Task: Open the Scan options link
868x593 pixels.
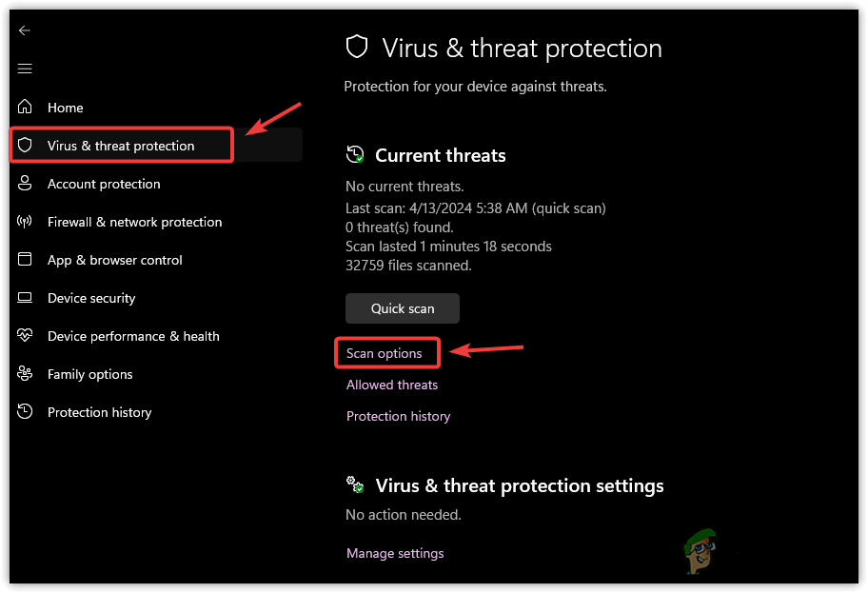Action: click(x=385, y=353)
